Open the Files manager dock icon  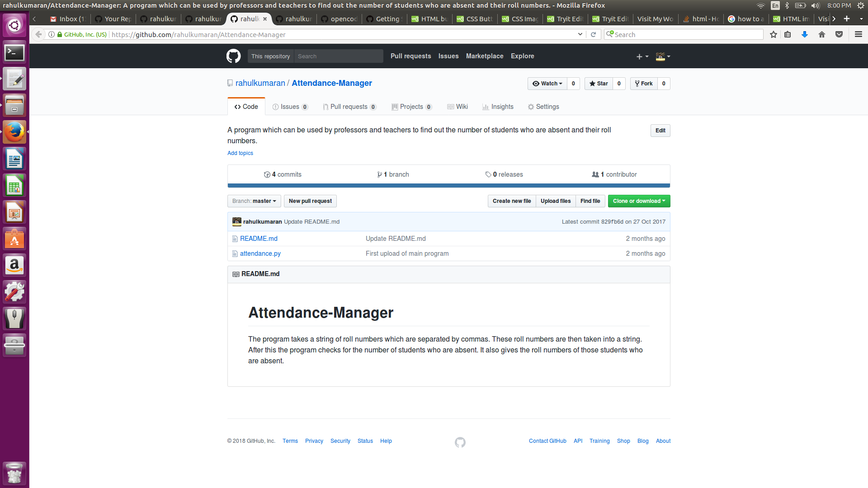coord(14,106)
